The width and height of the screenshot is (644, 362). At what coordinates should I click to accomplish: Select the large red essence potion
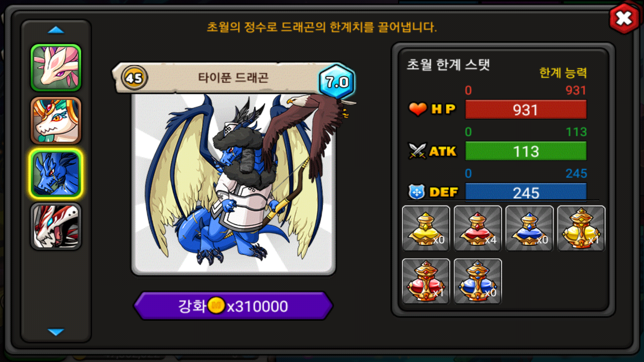point(426,281)
